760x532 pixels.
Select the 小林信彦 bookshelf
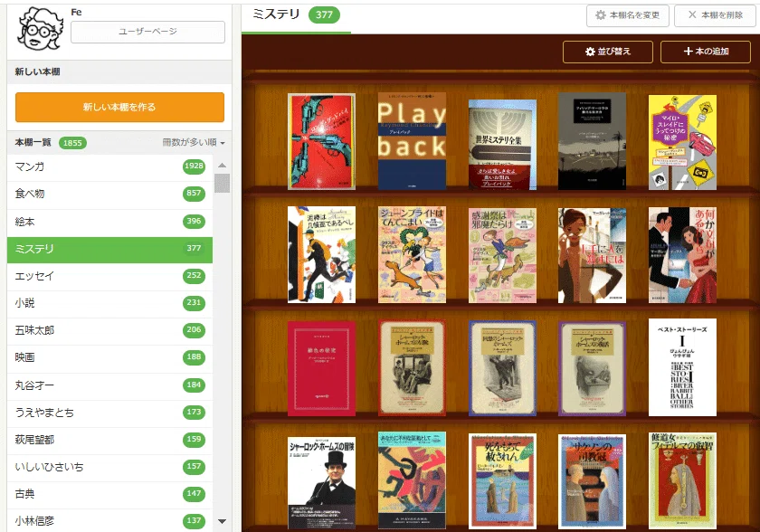(110, 521)
